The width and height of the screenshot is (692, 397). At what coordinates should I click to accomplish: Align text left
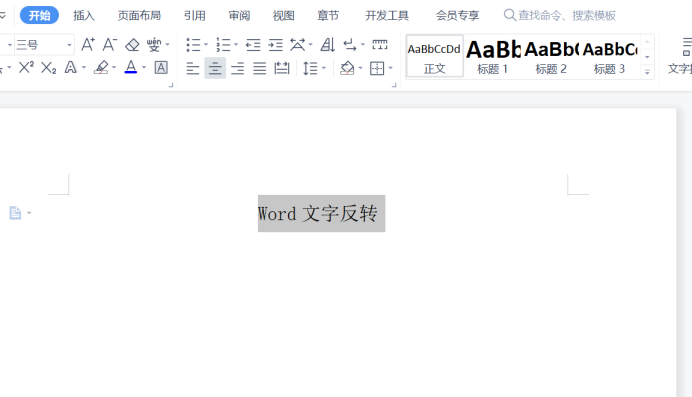pyautogui.click(x=193, y=68)
